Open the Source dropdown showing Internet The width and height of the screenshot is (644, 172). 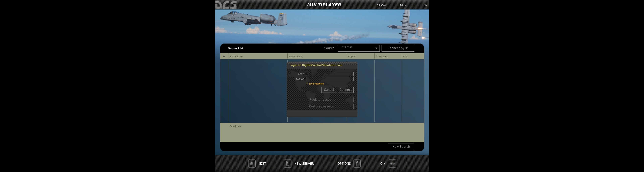pyautogui.click(x=359, y=48)
